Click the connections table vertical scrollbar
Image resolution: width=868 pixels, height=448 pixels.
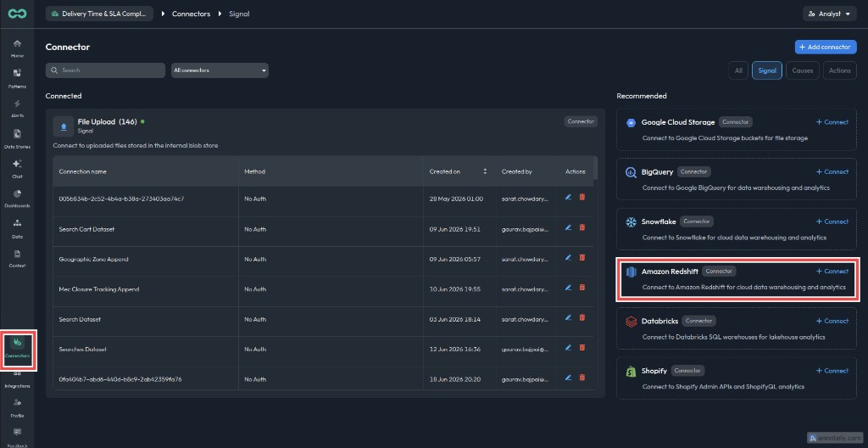coord(595,168)
